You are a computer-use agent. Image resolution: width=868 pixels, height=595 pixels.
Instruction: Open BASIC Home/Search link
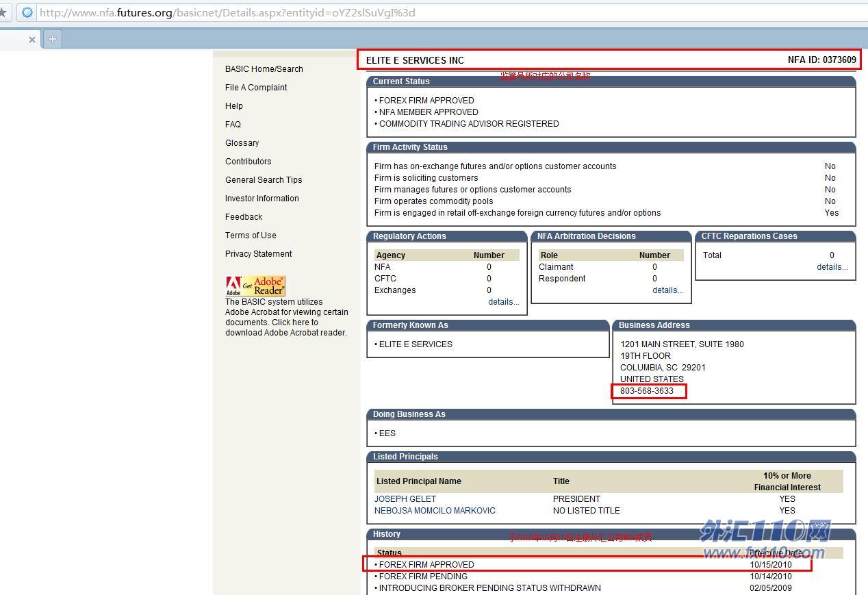tap(264, 69)
